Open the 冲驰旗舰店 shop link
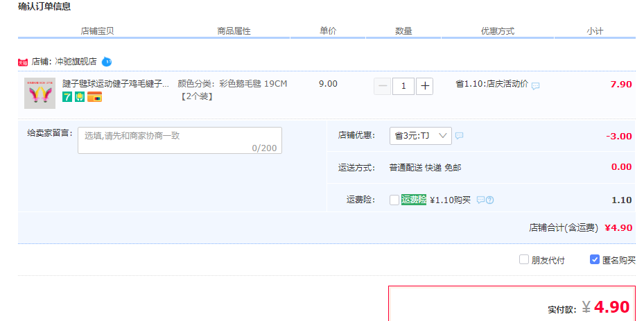 pyautogui.click(x=76, y=62)
